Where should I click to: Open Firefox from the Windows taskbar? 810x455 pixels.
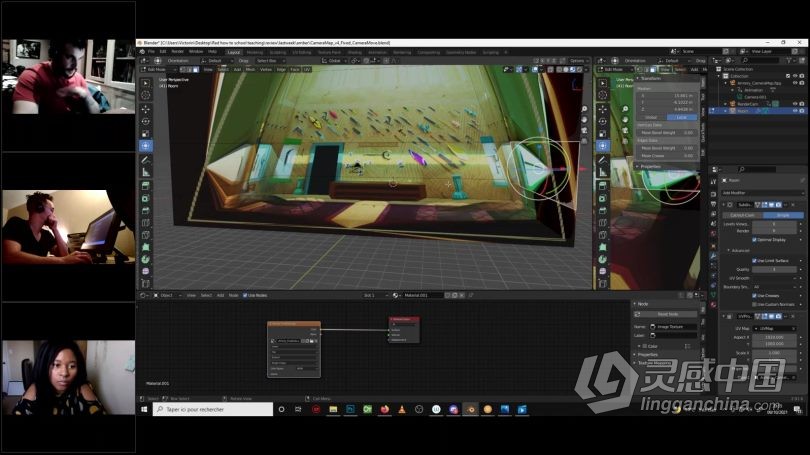(385, 410)
